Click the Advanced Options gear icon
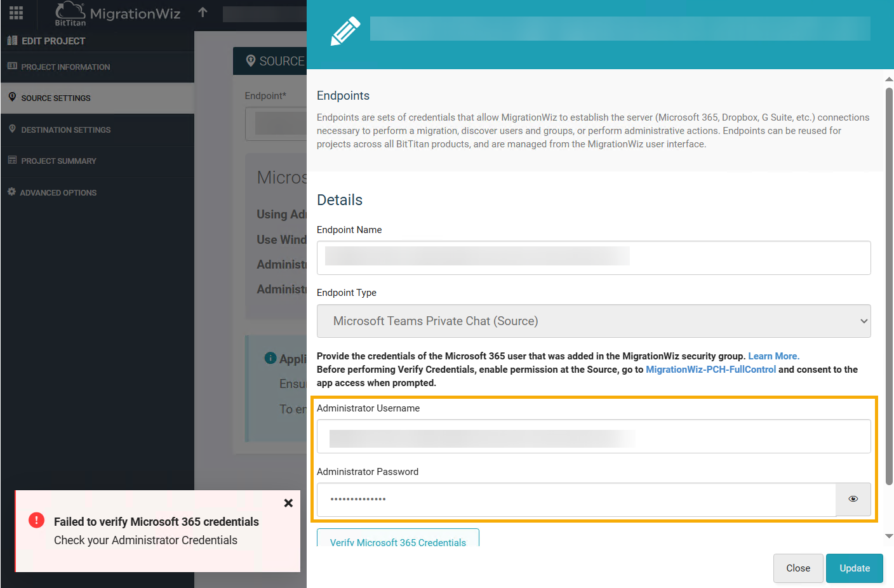894x588 pixels. pyautogui.click(x=11, y=192)
